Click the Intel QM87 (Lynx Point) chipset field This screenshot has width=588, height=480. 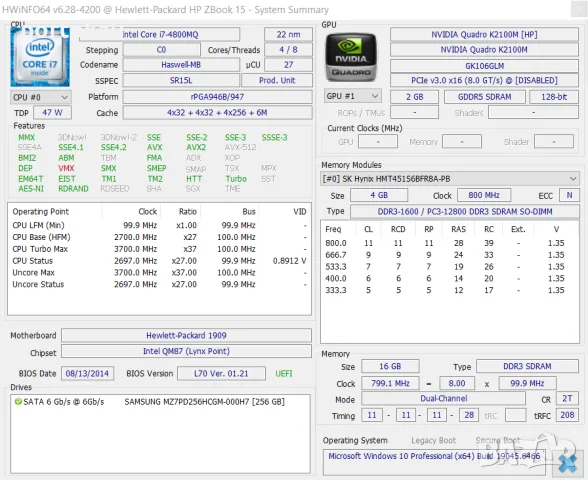click(x=186, y=351)
